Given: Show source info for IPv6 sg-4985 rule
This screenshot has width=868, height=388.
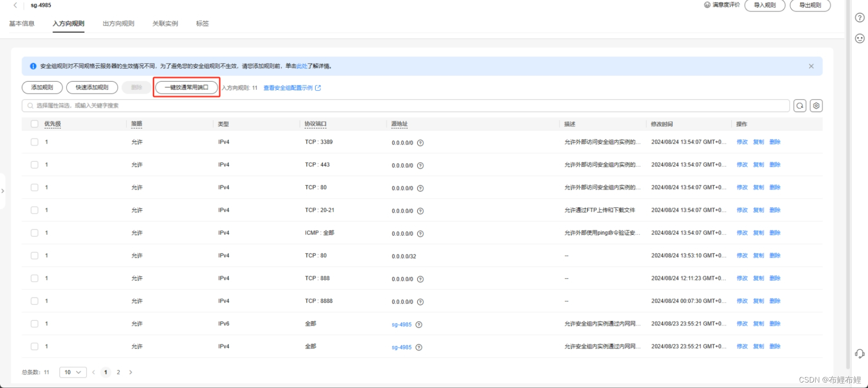Looking at the screenshot, I should pyautogui.click(x=419, y=324).
